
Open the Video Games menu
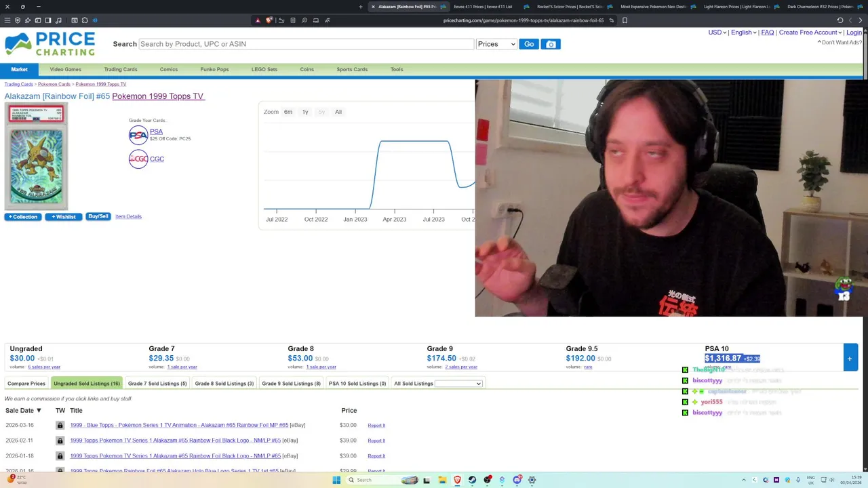tap(65, 69)
